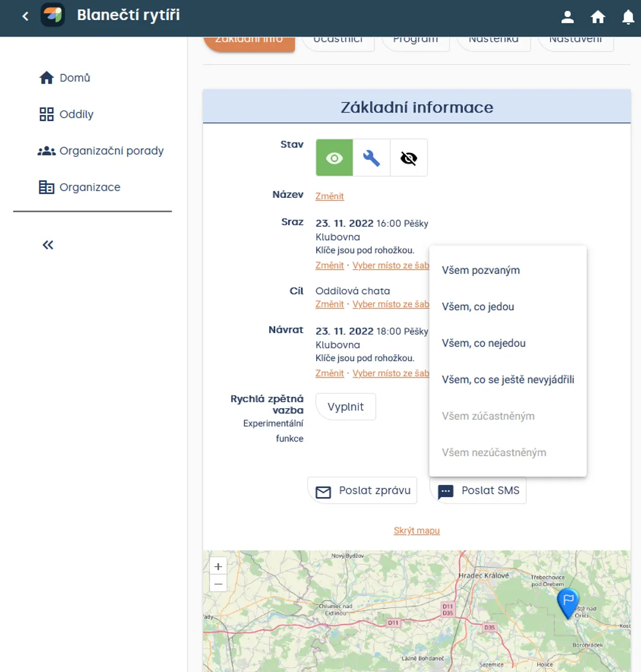Collapse the sidebar with the double chevron
The height and width of the screenshot is (672, 641).
click(48, 245)
